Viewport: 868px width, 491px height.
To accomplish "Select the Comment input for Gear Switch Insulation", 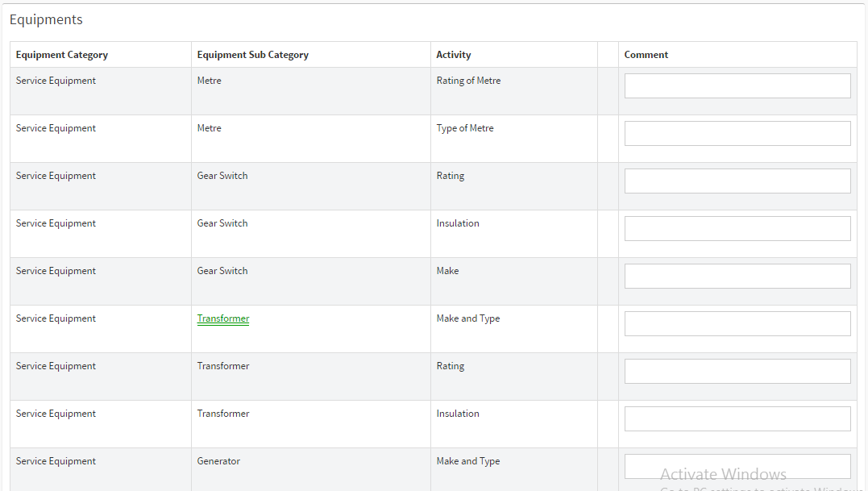I will tap(737, 229).
